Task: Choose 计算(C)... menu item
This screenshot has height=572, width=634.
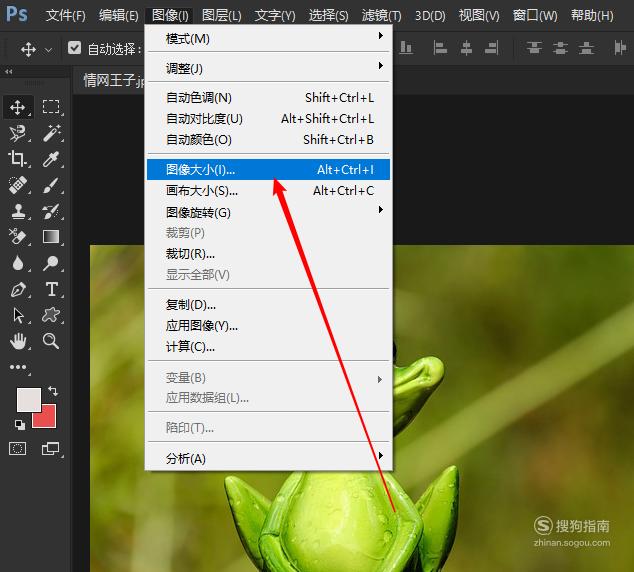Action: (x=268, y=346)
